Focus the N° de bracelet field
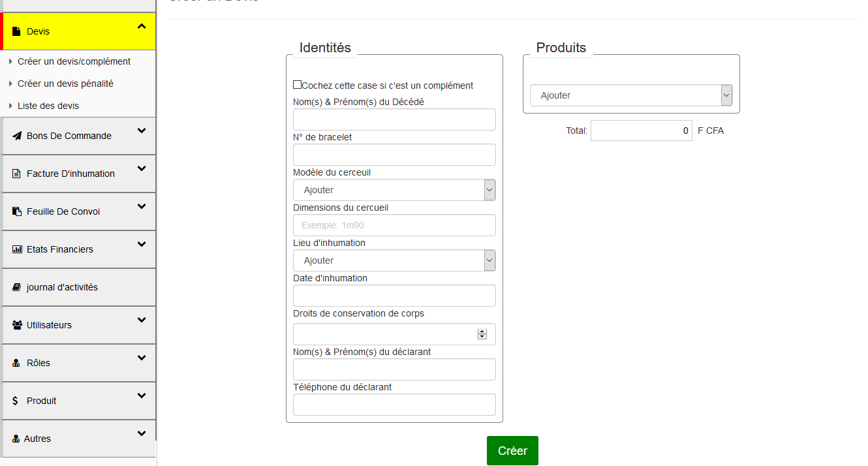 tap(394, 155)
